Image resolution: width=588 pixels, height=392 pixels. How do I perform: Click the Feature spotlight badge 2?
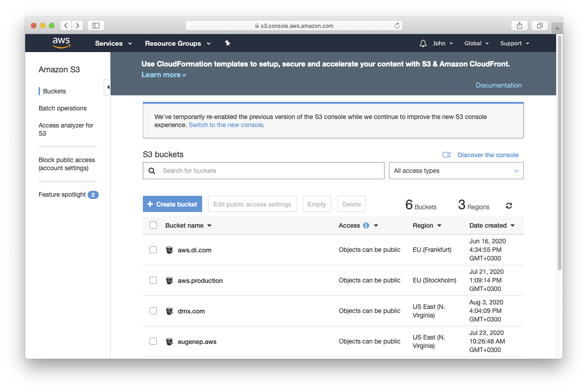pyautogui.click(x=93, y=195)
